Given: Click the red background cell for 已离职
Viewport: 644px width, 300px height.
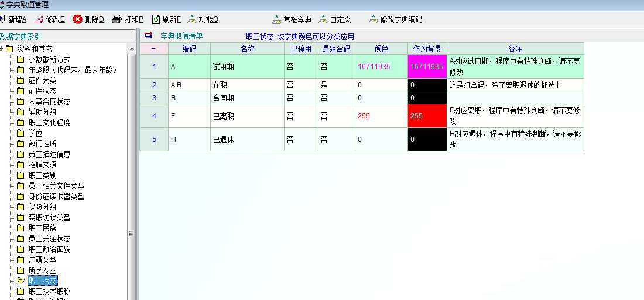Looking at the screenshot, I should coord(427,116).
